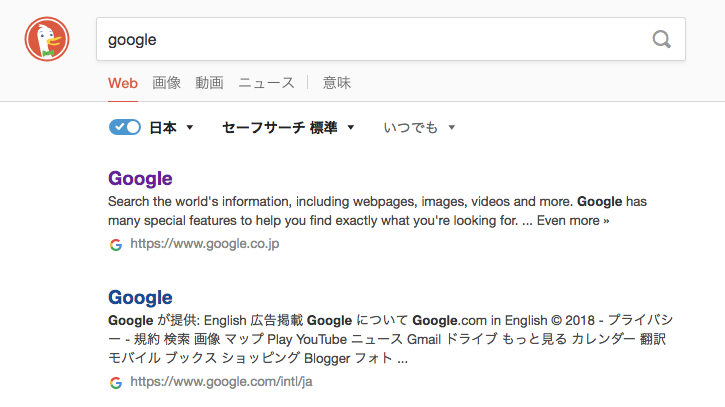Screen dimensions: 725x407
Task: Open the セーフサーチ 標準 dropdown
Action: 288,128
